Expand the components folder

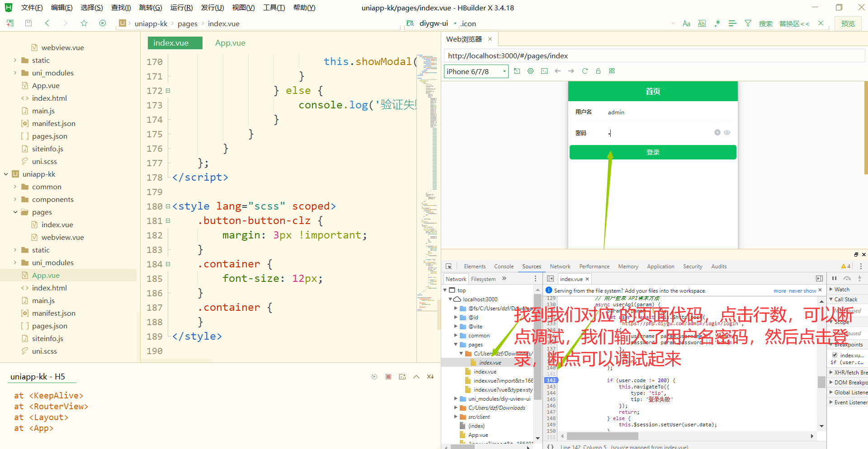click(x=15, y=199)
